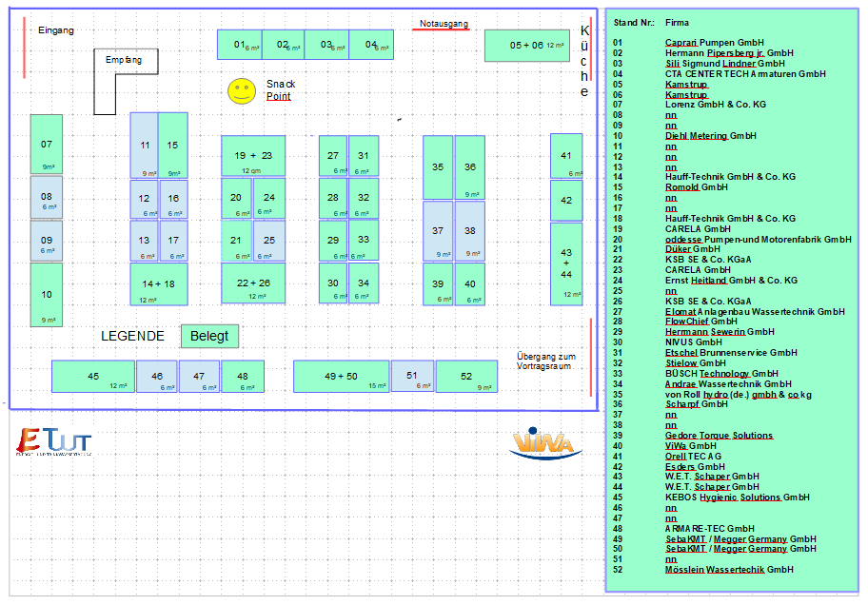Click the ETWT logo
This screenshot has width=868, height=605.
point(53,441)
